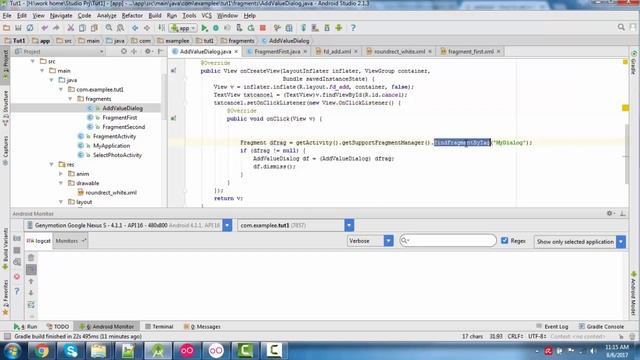The image size is (640, 360).
Task: Start debugging with the bug icon
Action: pos(216,28)
